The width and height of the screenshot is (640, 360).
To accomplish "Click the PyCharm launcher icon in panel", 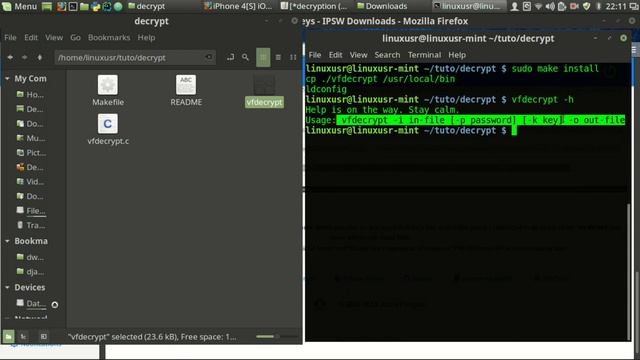I will point(107,6).
